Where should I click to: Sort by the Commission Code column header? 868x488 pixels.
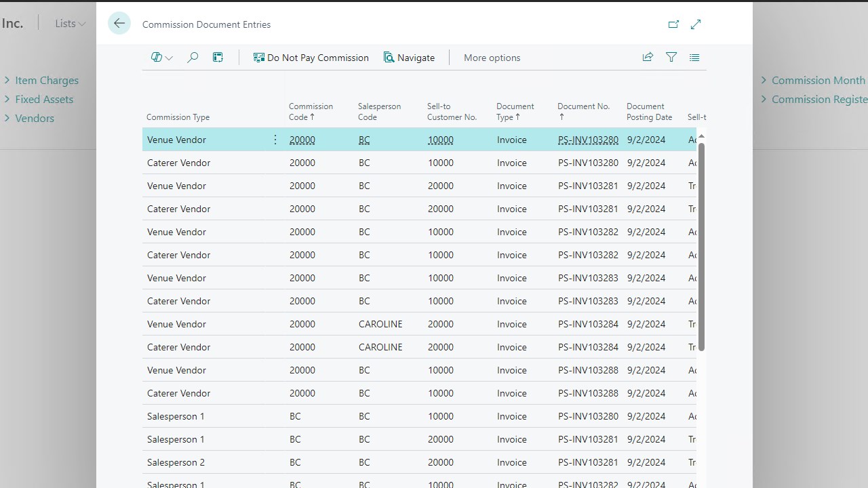(x=311, y=111)
